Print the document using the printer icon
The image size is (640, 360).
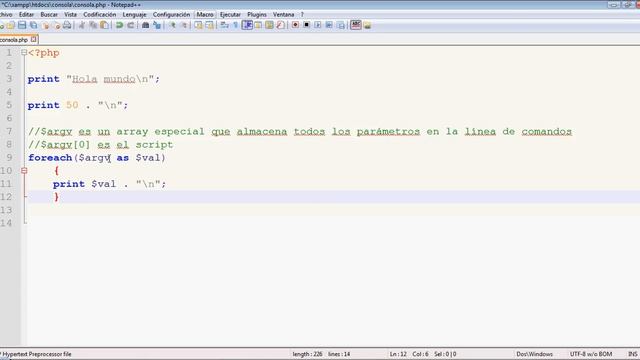click(67, 25)
